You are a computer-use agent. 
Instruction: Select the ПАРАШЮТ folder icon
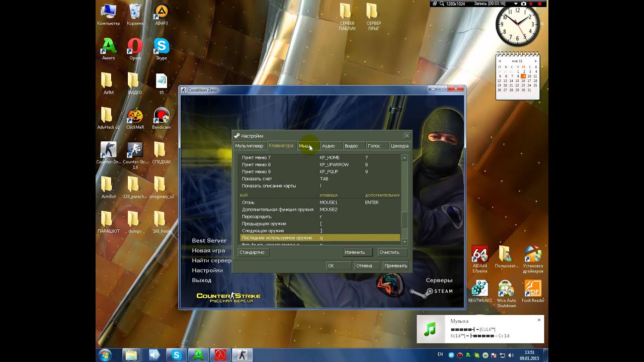coord(108,222)
